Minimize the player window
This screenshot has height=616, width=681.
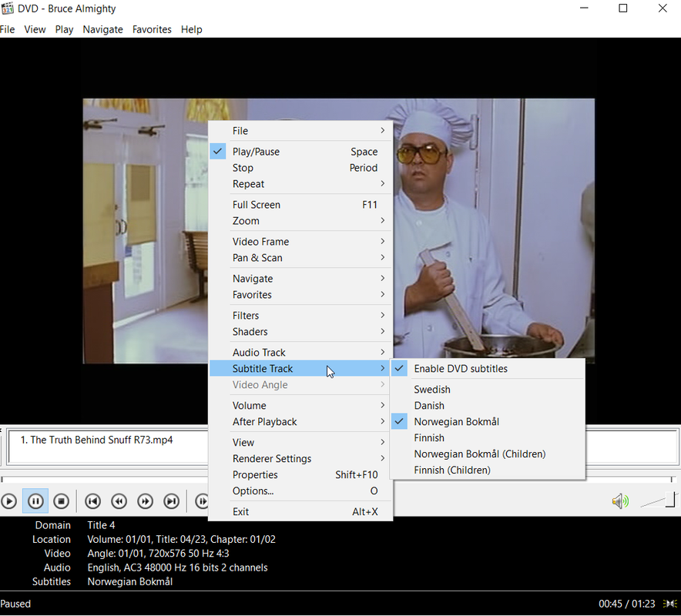[584, 8]
